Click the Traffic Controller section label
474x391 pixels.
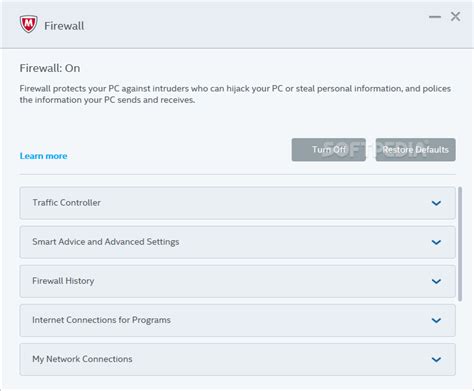[66, 203]
